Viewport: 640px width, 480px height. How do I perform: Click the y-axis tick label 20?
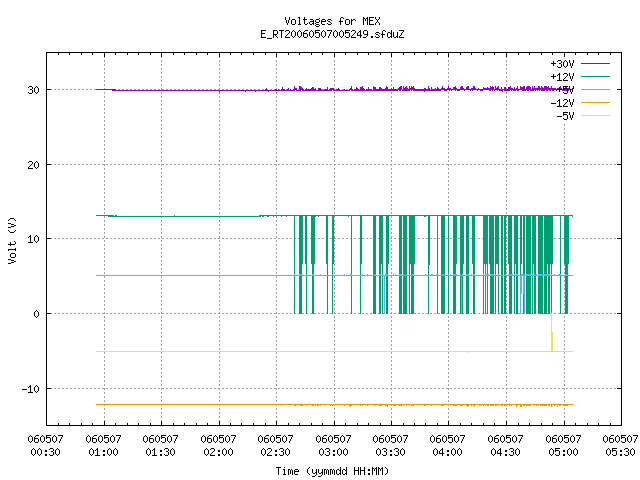pos(33,165)
